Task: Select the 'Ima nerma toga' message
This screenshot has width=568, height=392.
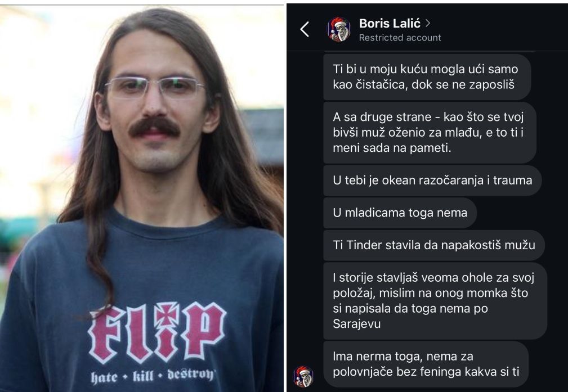Action: [x=426, y=364]
